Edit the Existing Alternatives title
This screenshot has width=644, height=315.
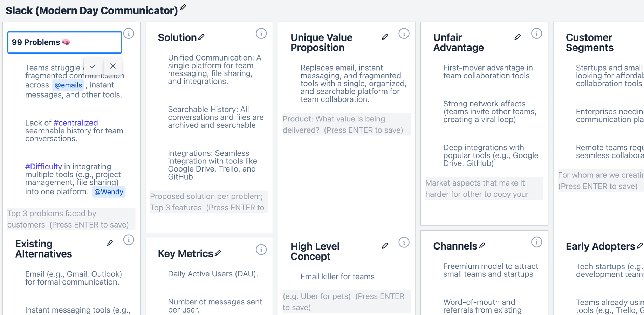point(110,243)
